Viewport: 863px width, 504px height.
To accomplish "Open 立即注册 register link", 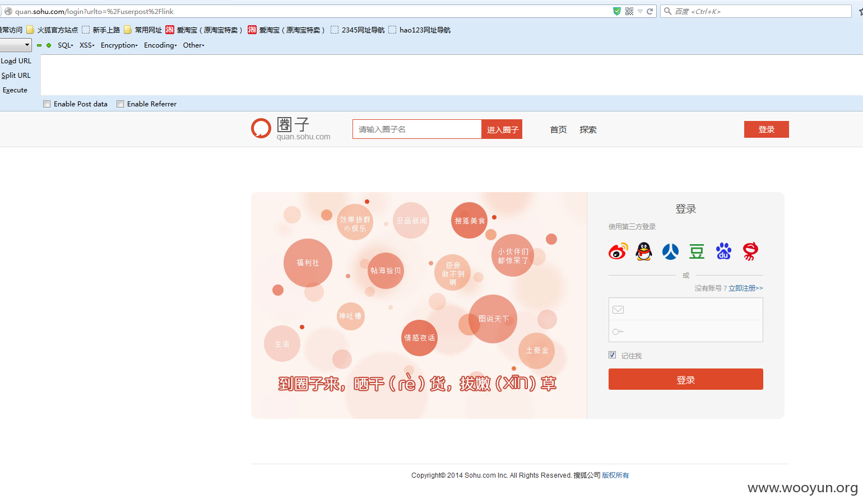I will click(746, 288).
